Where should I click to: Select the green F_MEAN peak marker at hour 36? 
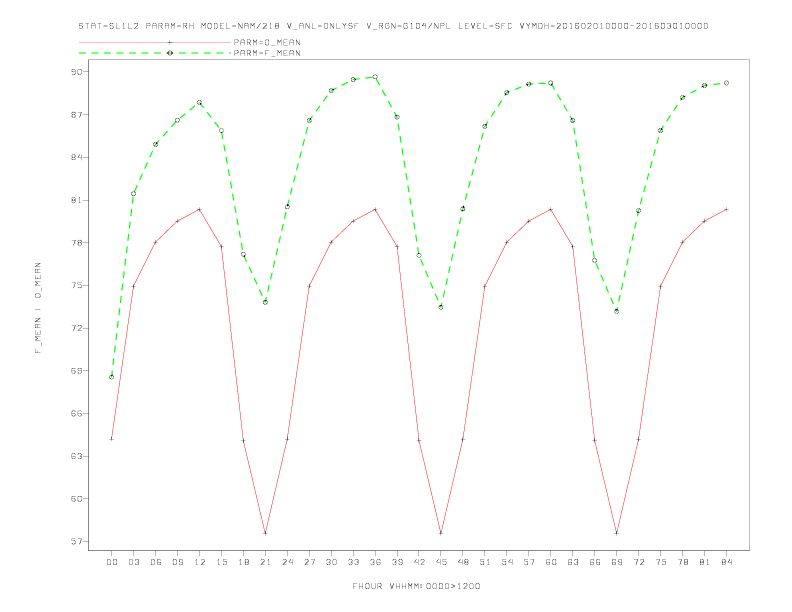coord(375,77)
